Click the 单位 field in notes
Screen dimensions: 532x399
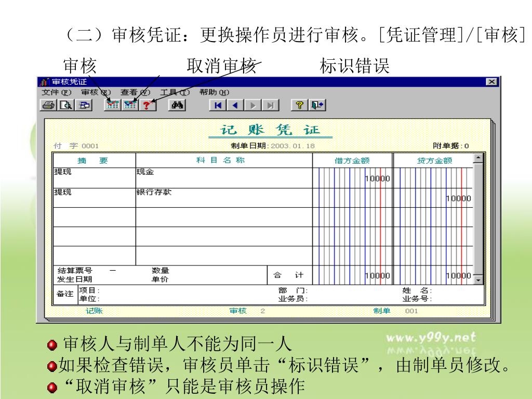89,299
